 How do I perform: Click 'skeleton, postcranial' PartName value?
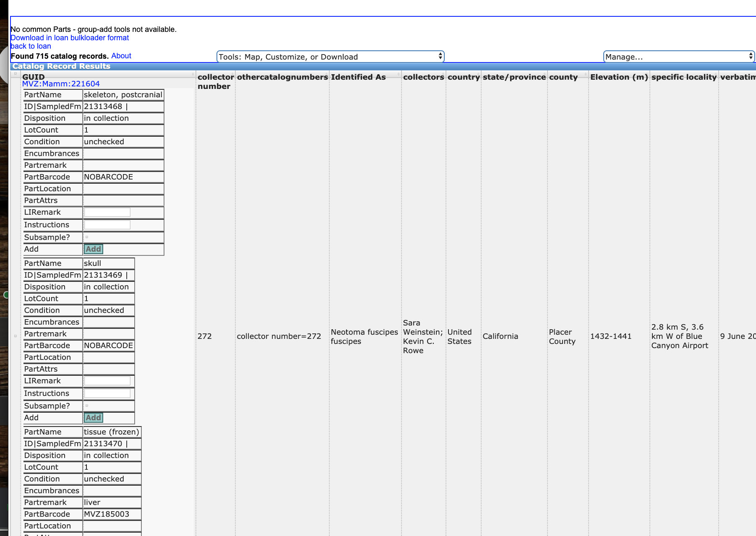pyautogui.click(x=123, y=95)
